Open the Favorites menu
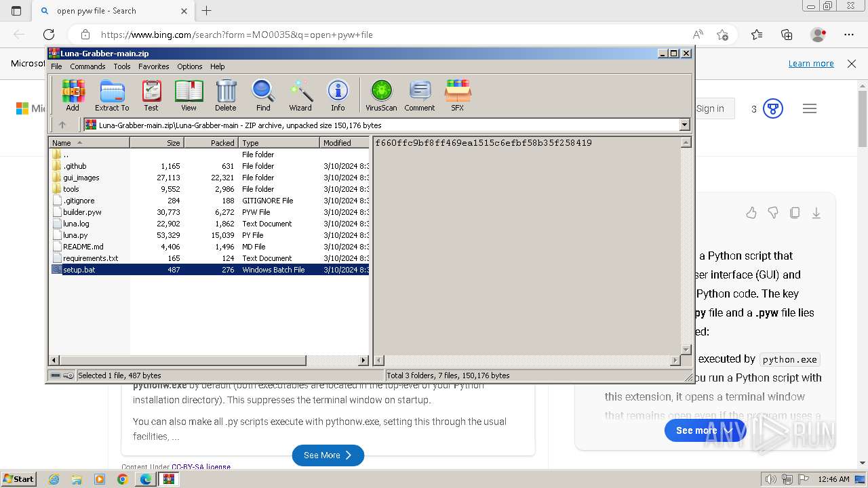This screenshot has width=868, height=488. click(x=154, y=66)
